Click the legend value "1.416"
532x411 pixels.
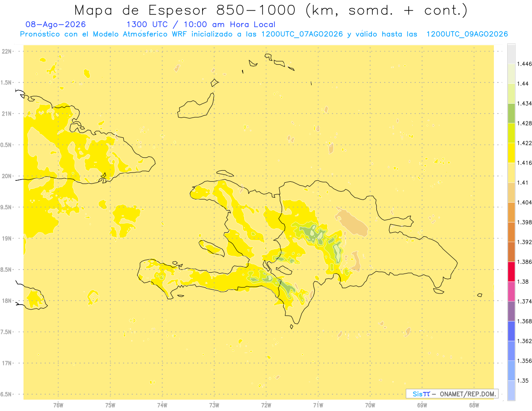(x=524, y=163)
